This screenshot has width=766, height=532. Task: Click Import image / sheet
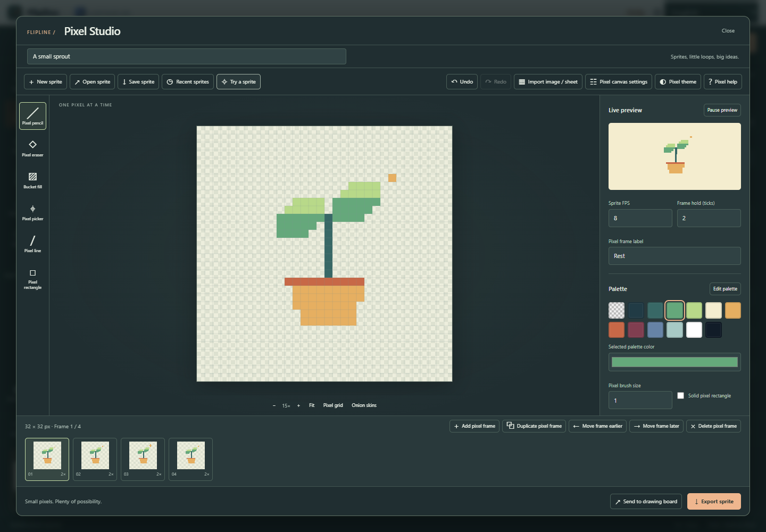click(x=548, y=82)
